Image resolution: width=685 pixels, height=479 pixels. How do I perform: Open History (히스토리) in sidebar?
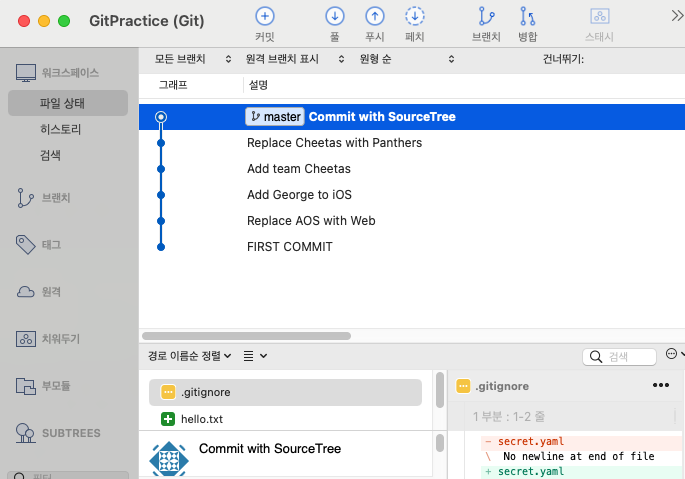point(61,129)
